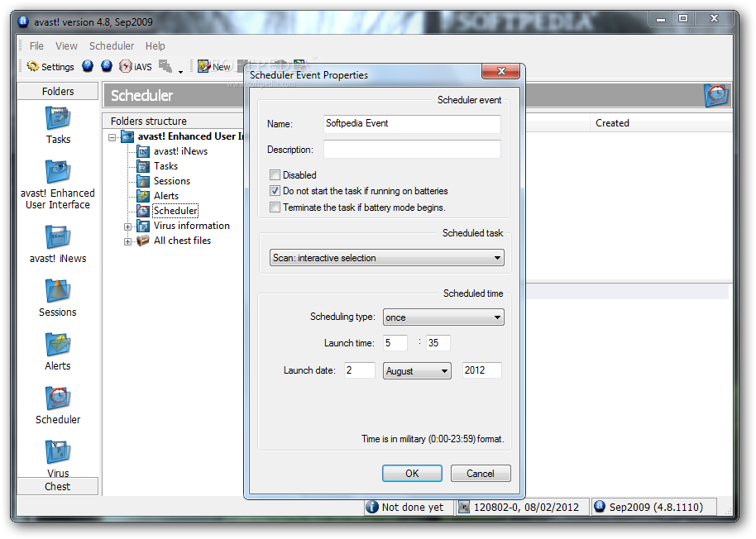Click Not done yet status icon

coord(371,508)
